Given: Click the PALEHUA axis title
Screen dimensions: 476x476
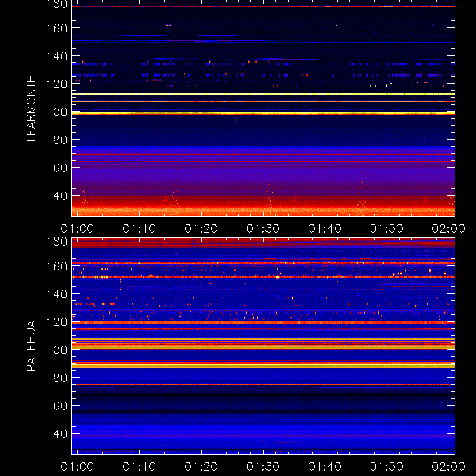Looking at the screenshot, I should coord(32,346).
